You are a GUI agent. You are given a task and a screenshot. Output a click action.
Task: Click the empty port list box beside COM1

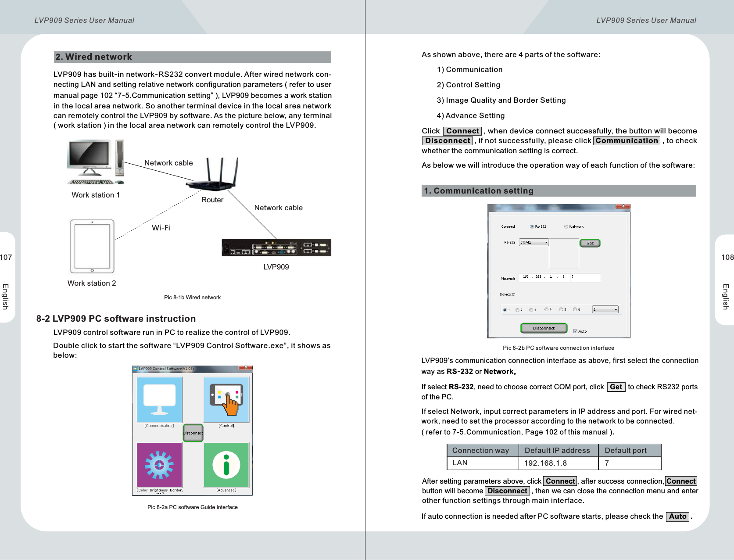(564, 254)
